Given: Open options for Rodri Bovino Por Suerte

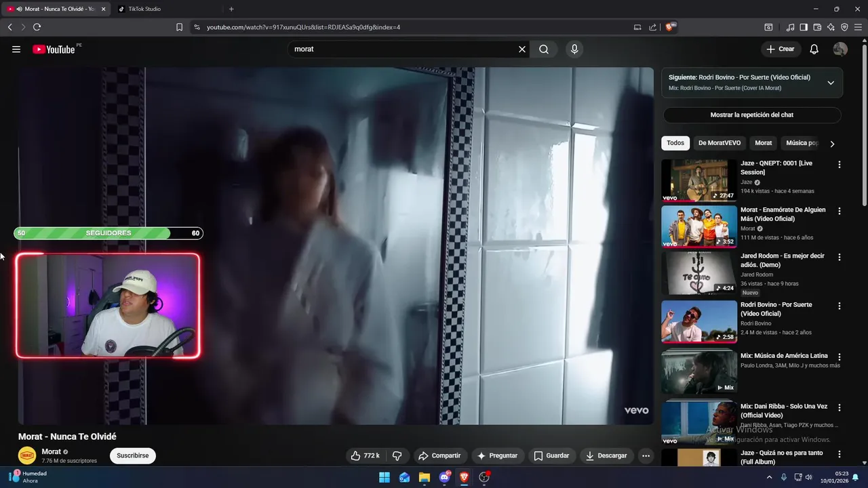Looking at the screenshot, I should 840,306.
